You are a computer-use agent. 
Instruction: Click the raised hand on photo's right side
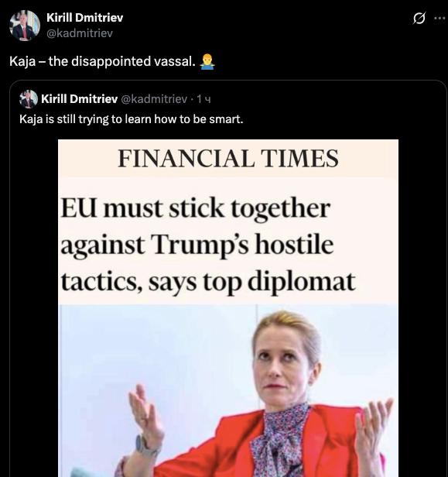tap(373, 433)
